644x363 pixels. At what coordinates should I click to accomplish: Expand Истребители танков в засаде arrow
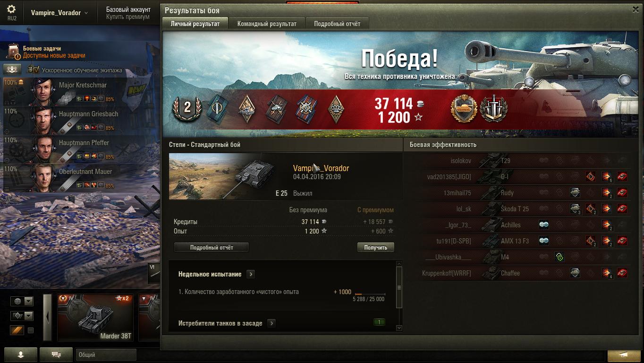271,323
